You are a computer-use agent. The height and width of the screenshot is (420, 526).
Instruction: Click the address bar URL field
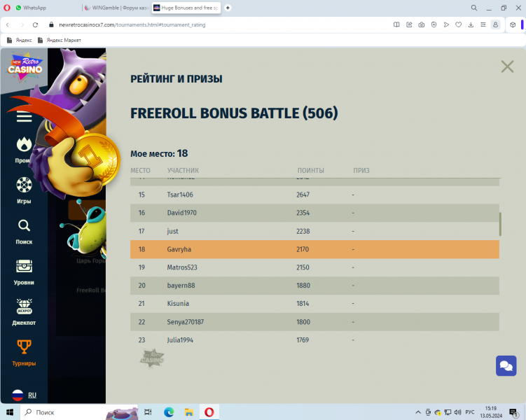pos(210,24)
